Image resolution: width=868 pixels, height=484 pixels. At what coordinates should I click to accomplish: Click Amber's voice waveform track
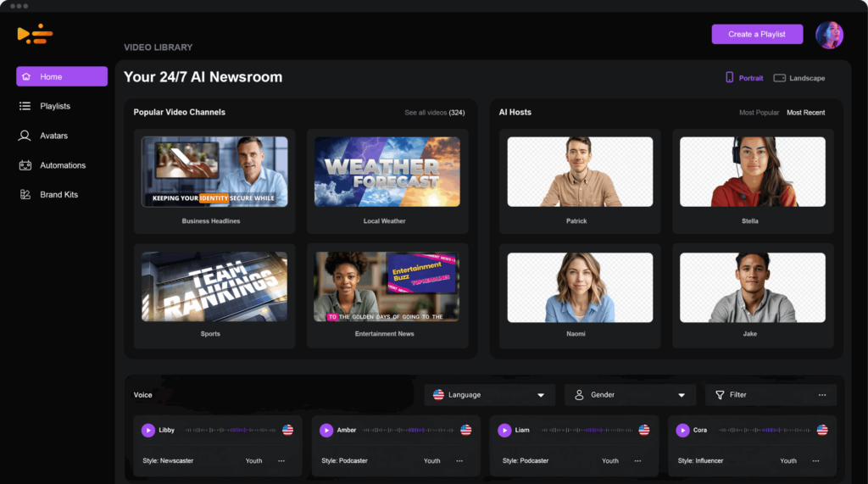pos(407,431)
